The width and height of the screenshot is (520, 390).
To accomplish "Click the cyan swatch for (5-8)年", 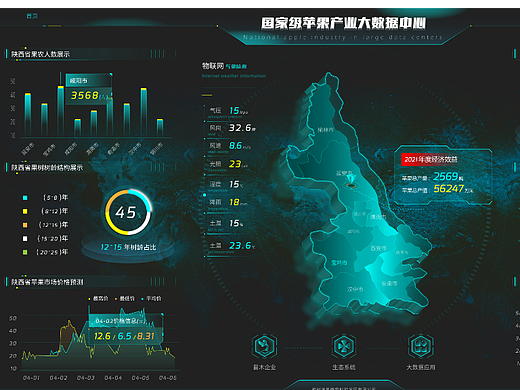I will pos(25,198).
